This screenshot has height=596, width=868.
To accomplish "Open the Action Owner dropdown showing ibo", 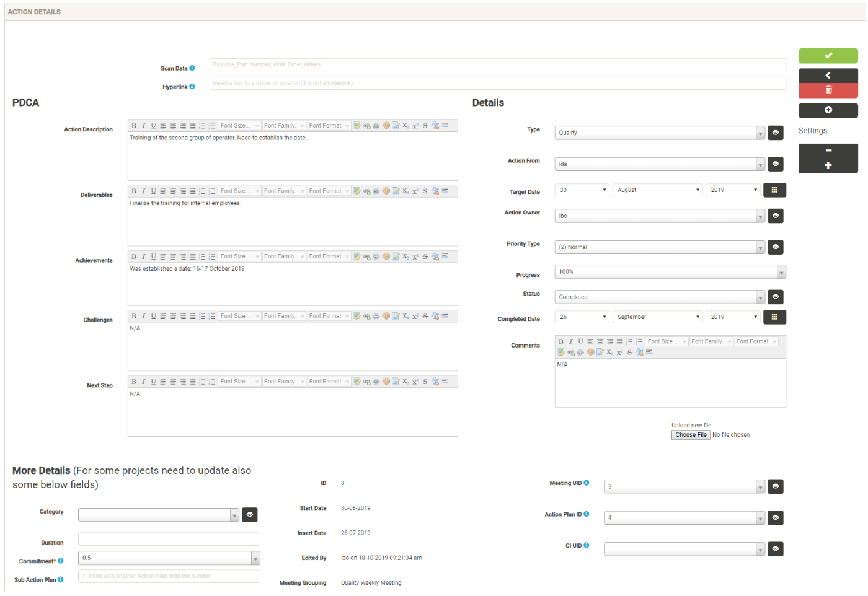I will point(660,216).
